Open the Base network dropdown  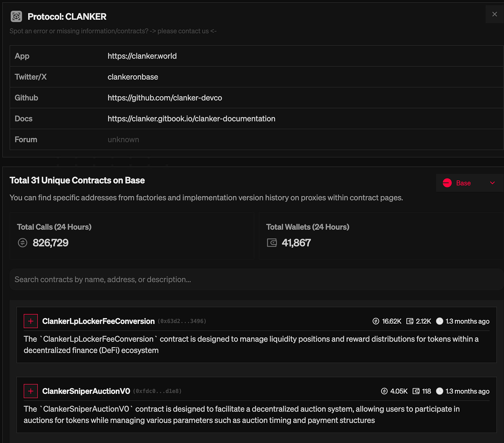(469, 183)
